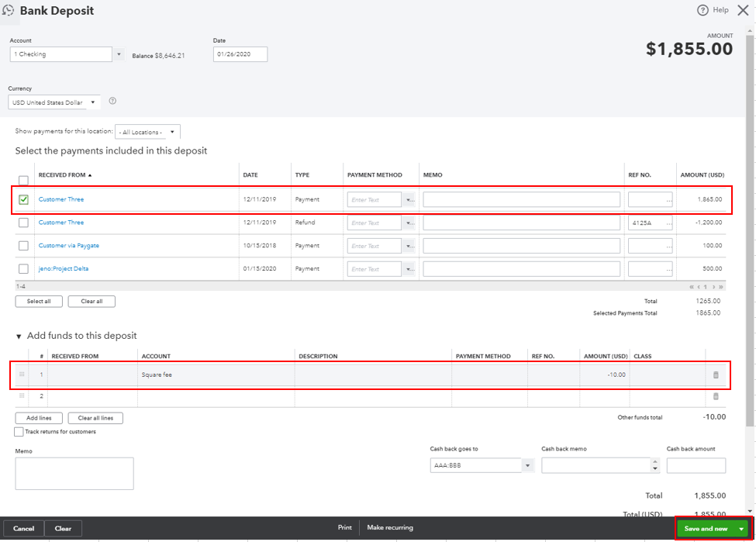Click the memo field of Customer via Paygate
This screenshot has height=542, width=756.
click(x=522, y=246)
